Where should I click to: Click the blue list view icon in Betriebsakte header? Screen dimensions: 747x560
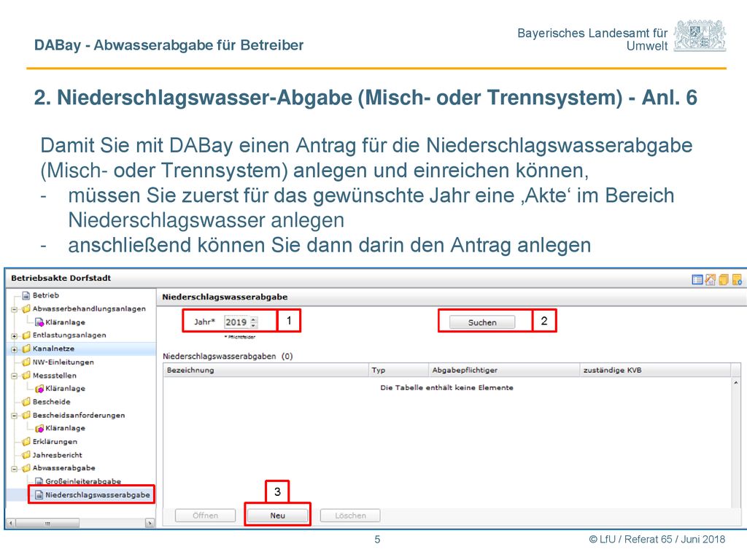(x=697, y=280)
